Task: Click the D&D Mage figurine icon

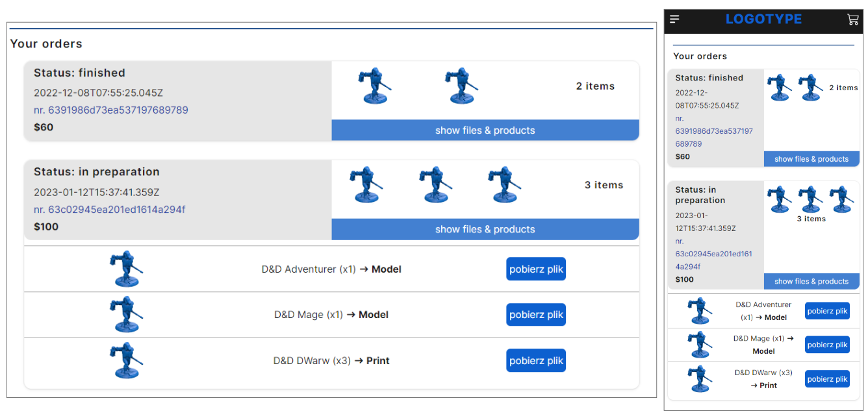Action: pyautogui.click(x=127, y=314)
